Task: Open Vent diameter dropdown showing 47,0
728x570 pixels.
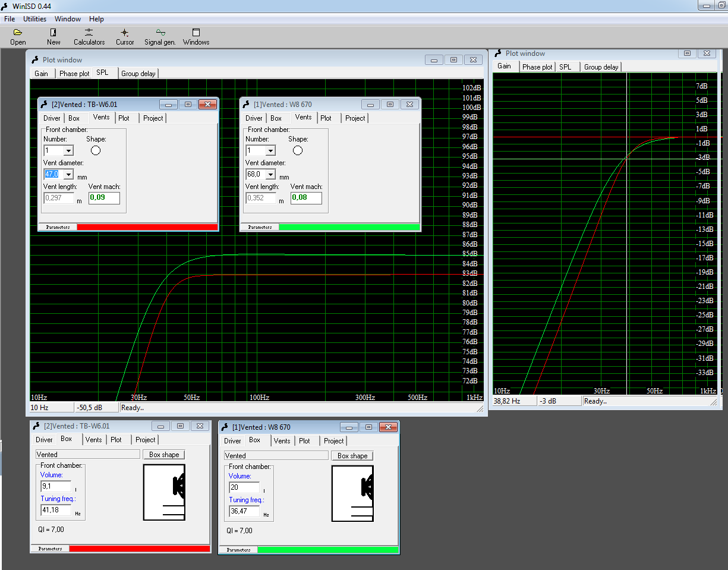Action: (68, 175)
